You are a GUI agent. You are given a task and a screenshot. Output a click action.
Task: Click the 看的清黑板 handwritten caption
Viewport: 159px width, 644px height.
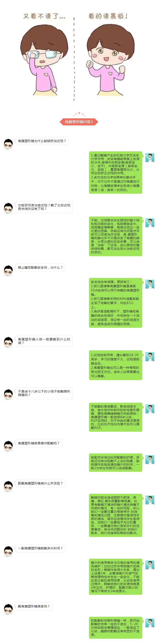click(108, 16)
